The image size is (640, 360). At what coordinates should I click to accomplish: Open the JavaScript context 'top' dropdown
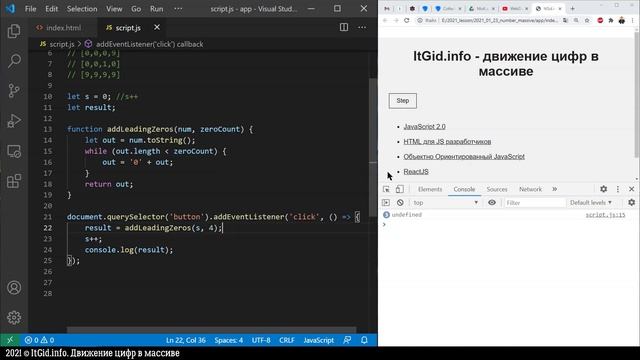click(x=445, y=202)
